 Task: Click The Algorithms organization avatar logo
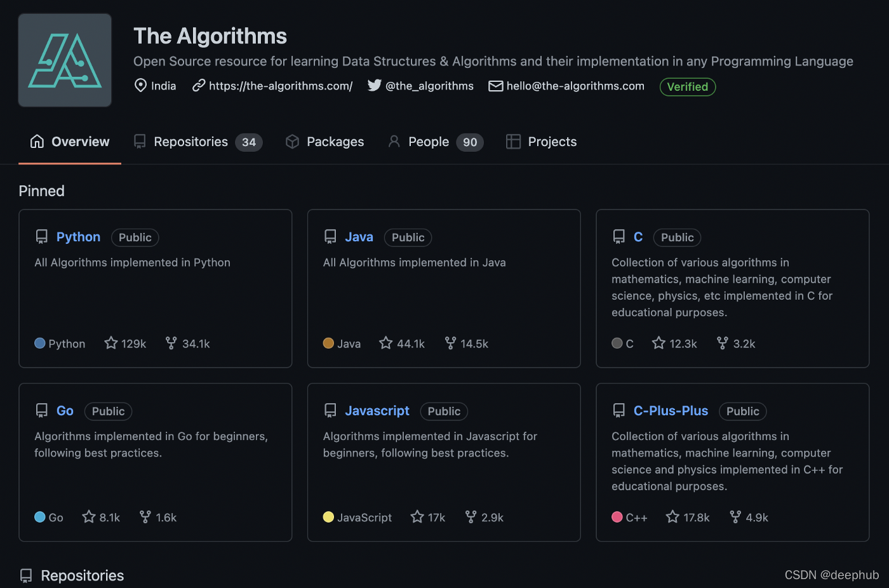(x=65, y=60)
